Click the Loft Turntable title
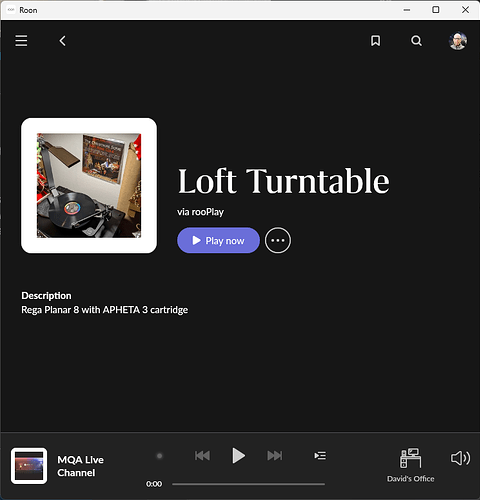This screenshot has height=500, width=480. [x=284, y=181]
